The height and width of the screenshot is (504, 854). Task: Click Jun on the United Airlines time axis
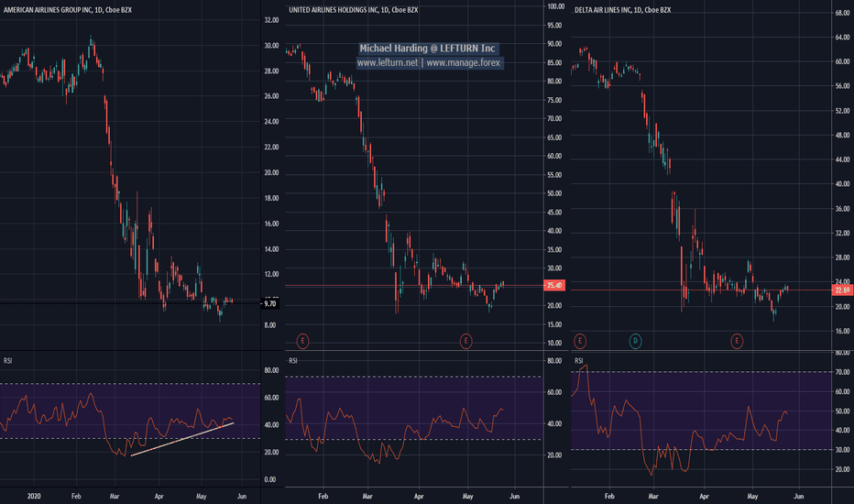click(x=514, y=497)
